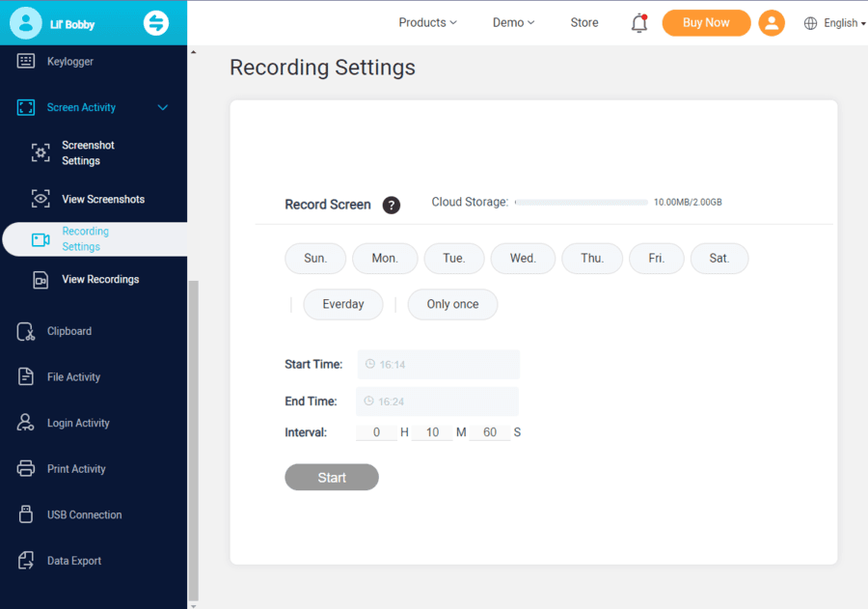Select the File Activity icon
868x609 pixels.
tap(24, 376)
